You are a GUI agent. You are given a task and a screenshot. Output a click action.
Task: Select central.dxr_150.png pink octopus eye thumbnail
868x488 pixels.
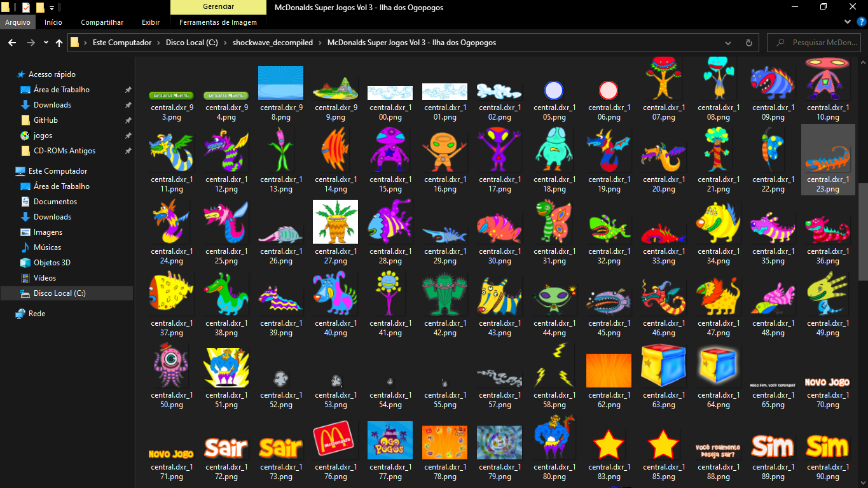[x=172, y=366]
